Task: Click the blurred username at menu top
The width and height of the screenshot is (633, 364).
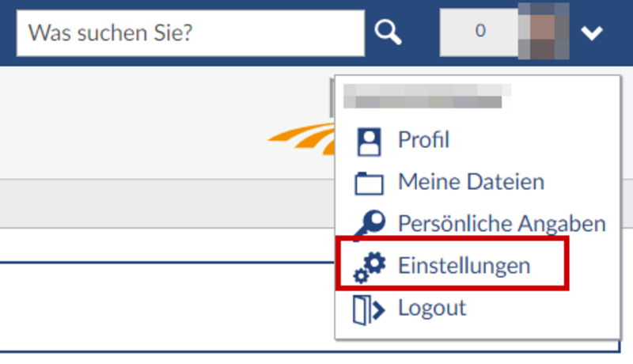Action: pos(426,96)
